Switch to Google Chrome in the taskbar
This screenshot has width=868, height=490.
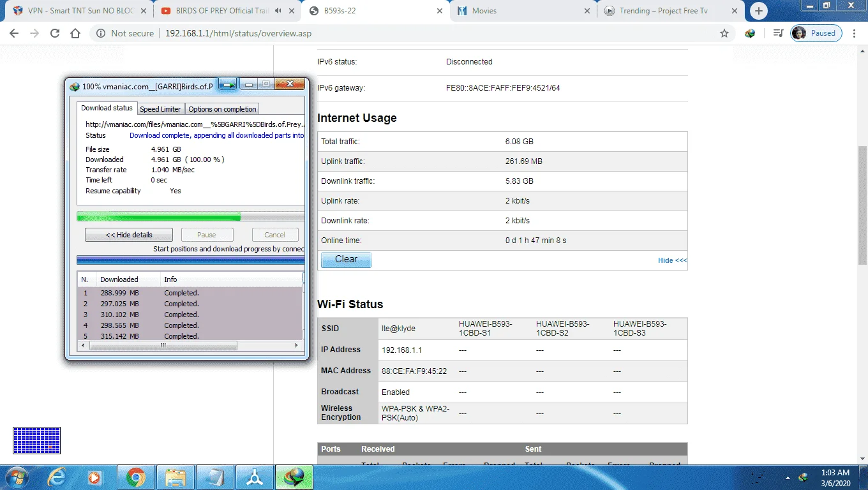click(x=135, y=477)
